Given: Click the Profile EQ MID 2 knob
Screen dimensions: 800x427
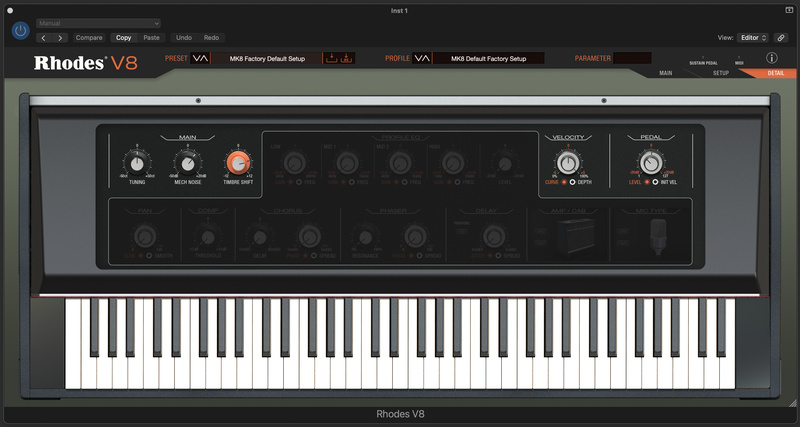Looking at the screenshot, I should point(401,163).
